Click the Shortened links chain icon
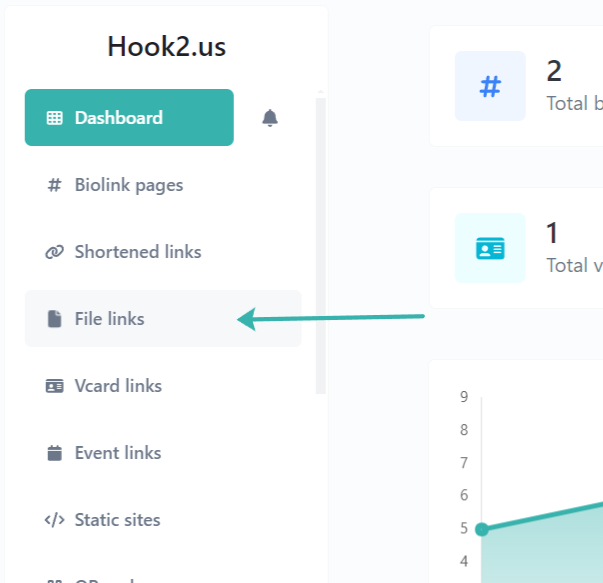The image size is (603, 583). 54,252
